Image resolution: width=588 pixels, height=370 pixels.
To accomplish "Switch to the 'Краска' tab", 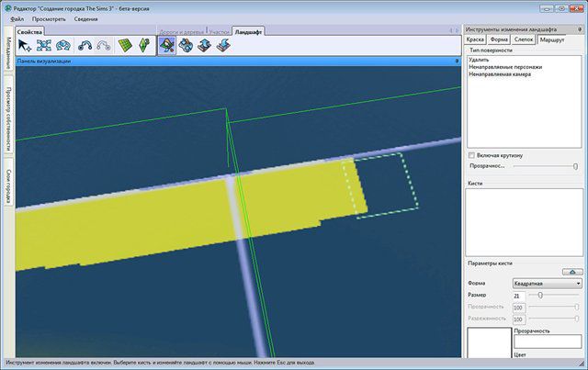I will 475,40.
